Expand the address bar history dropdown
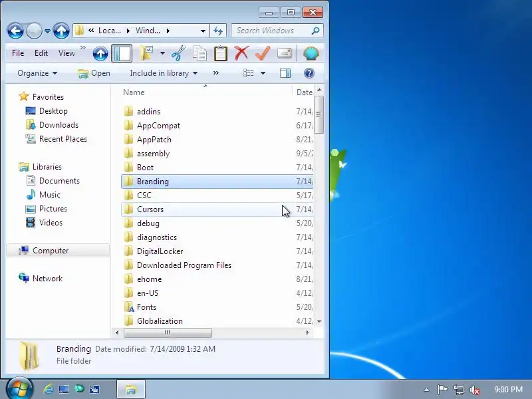 (x=203, y=31)
